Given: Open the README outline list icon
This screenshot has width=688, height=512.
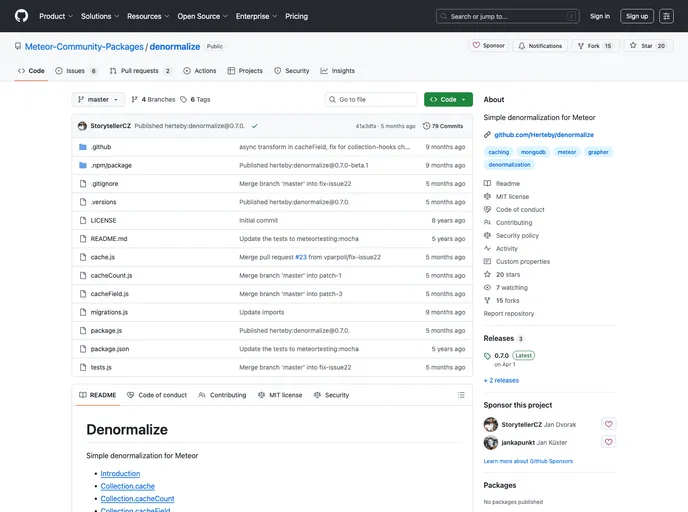Looking at the screenshot, I should click(461, 395).
